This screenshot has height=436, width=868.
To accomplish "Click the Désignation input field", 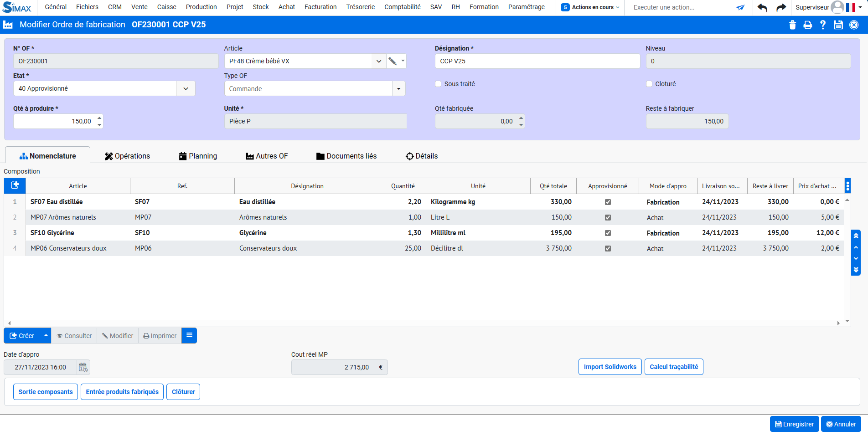I will pyautogui.click(x=537, y=61).
